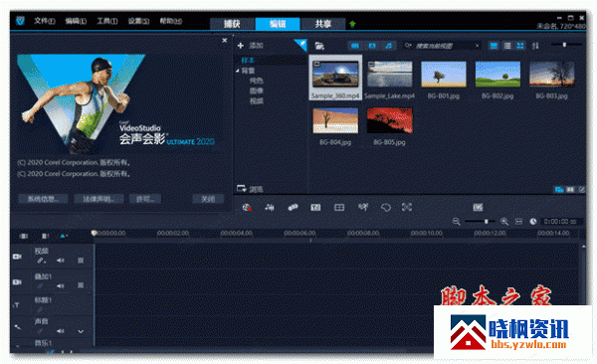This screenshot has height=364, width=597.
Task: Switch to storyboard view icon
Action: (24, 237)
